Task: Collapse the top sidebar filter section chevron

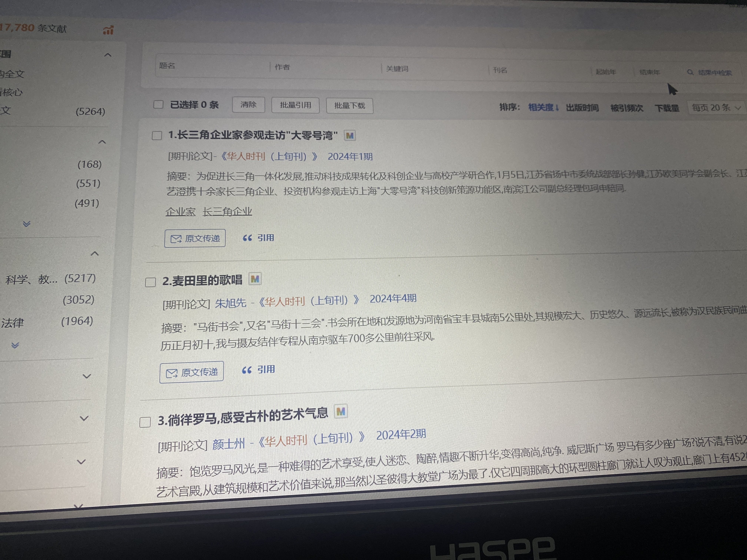Action: pyautogui.click(x=108, y=55)
